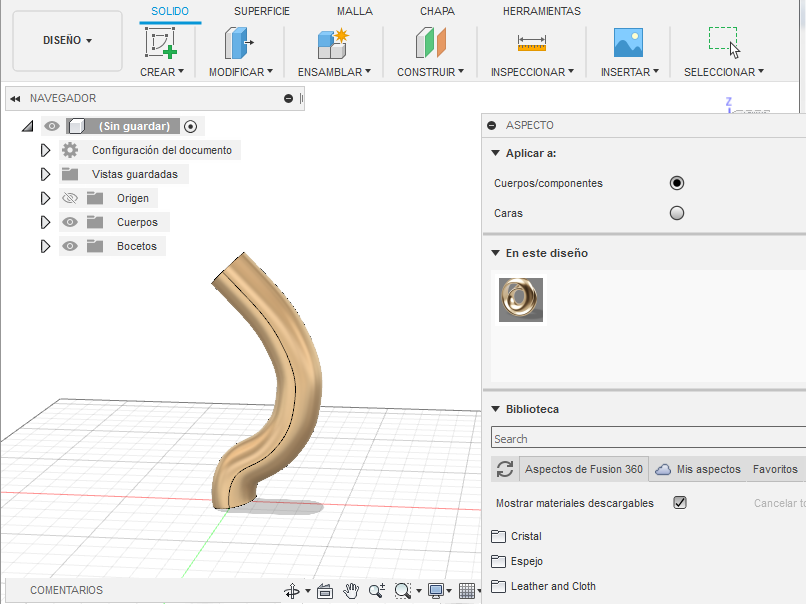Collapse the browser with the double arrow icon
Image resolution: width=806 pixels, height=604 pixels.
click(15, 99)
